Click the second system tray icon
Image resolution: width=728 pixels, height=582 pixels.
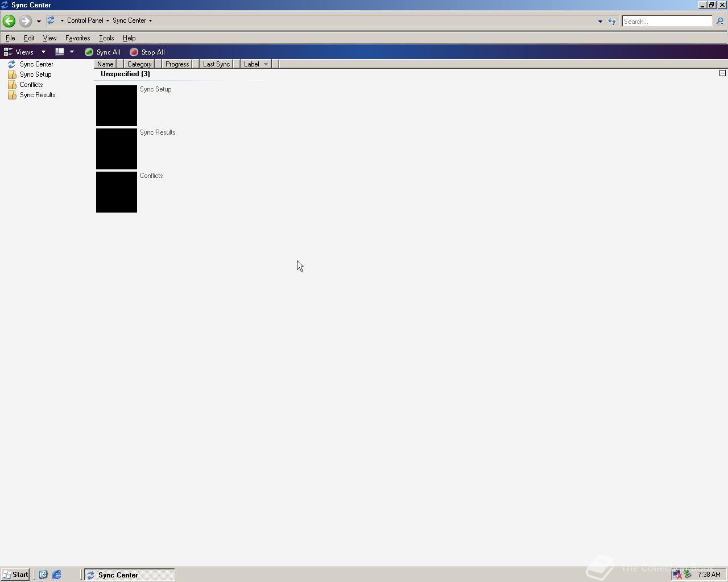click(x=688, y=574)
